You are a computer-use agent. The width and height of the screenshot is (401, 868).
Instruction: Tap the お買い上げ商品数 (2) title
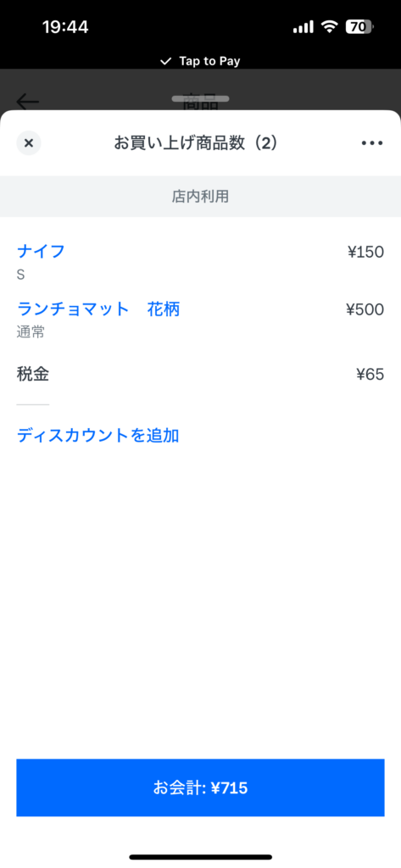[x=196, y=143]
